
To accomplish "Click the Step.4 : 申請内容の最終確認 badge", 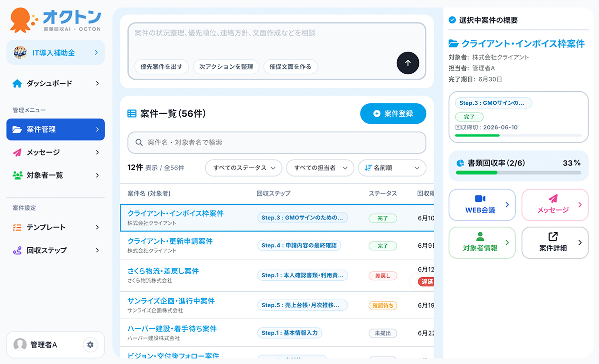I will [x=299, y=245].
